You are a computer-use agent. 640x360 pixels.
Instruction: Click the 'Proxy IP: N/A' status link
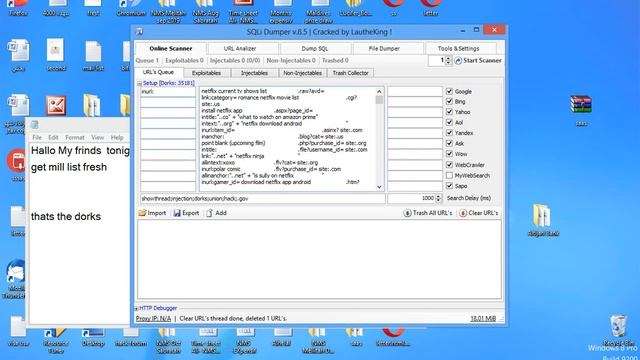point(153,318)
